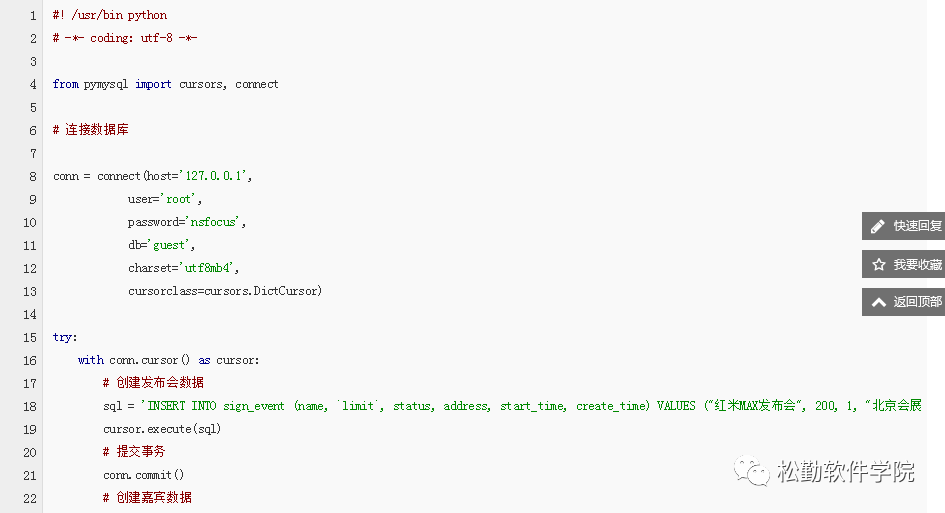The width and height of the screenshot is (945, 513).
Task: Click the conn.commit() code line
Action: tap(143, 475)
